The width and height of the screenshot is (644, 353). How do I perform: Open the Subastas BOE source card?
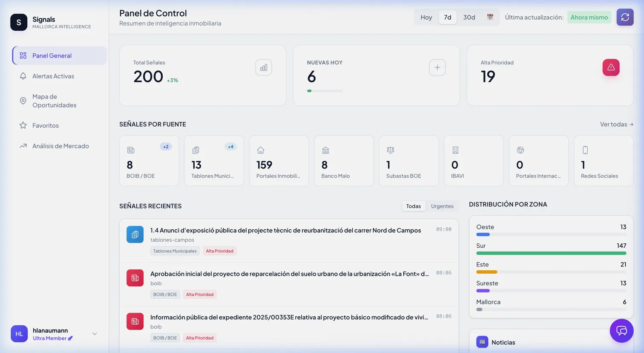(408, 161)
